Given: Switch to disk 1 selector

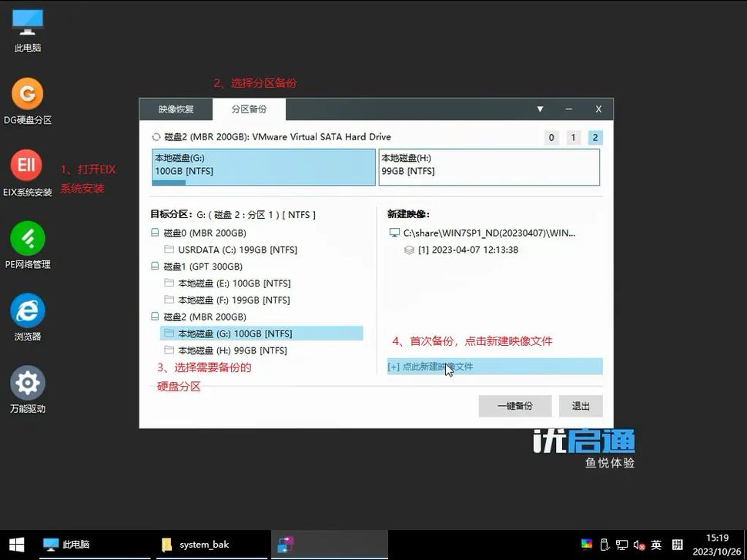Looking at the screenshot, I should (x=573, y=138).
